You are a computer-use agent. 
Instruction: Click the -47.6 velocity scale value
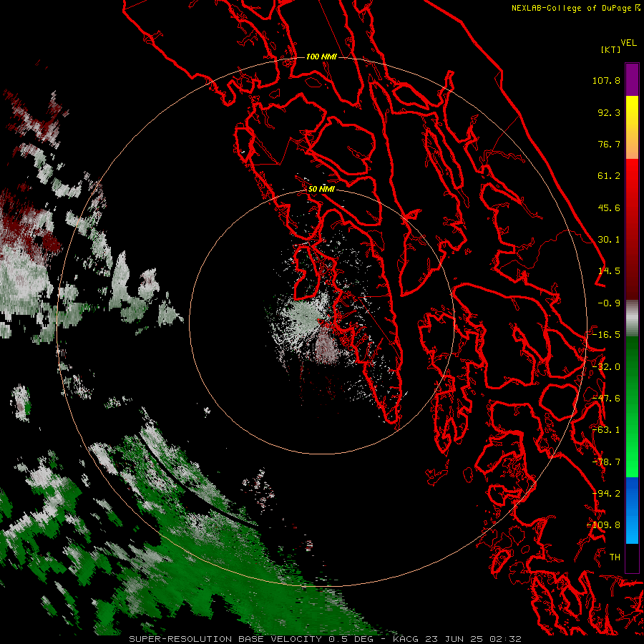[606, 399]
